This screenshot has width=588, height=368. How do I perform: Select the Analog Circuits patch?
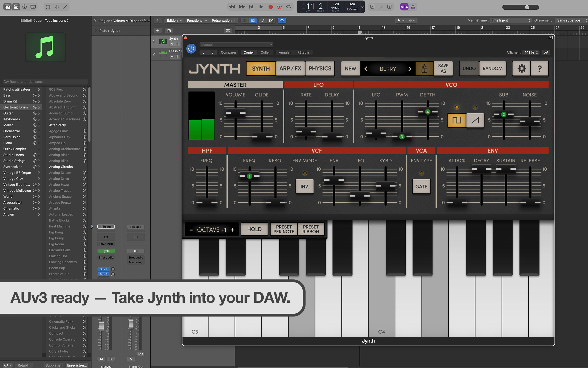click(61, 167)
